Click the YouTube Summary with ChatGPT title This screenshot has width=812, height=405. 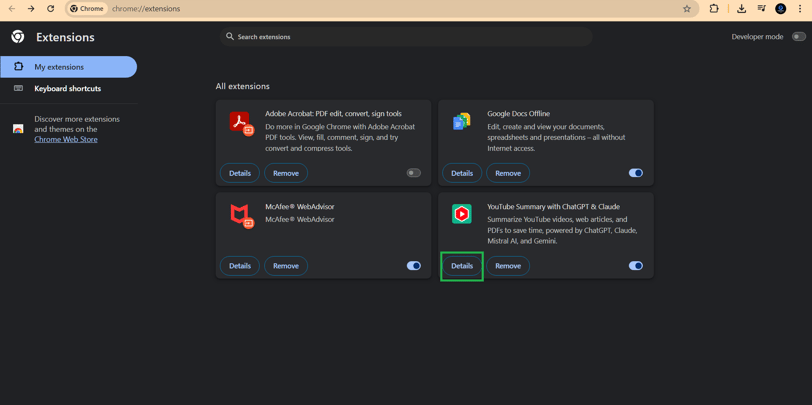pyautogui.click(x=554, y=207)
